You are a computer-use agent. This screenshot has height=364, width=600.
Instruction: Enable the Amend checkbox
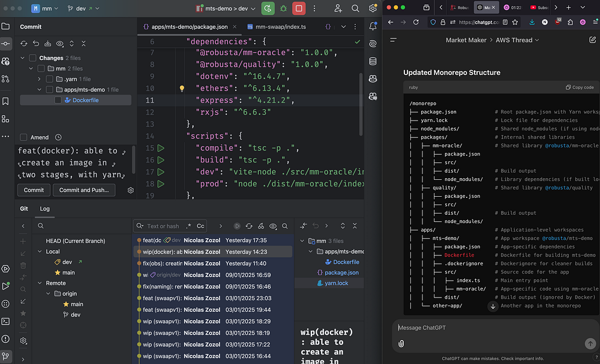24,137
